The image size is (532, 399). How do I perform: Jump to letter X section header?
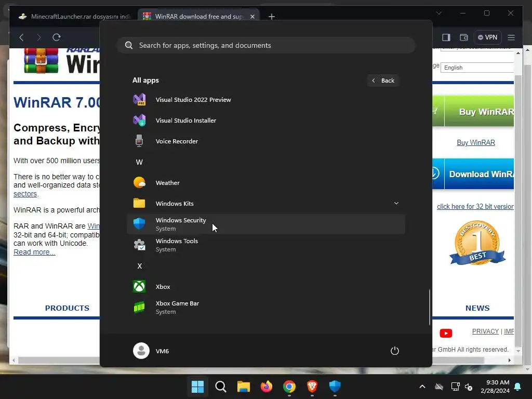(139, 266)
